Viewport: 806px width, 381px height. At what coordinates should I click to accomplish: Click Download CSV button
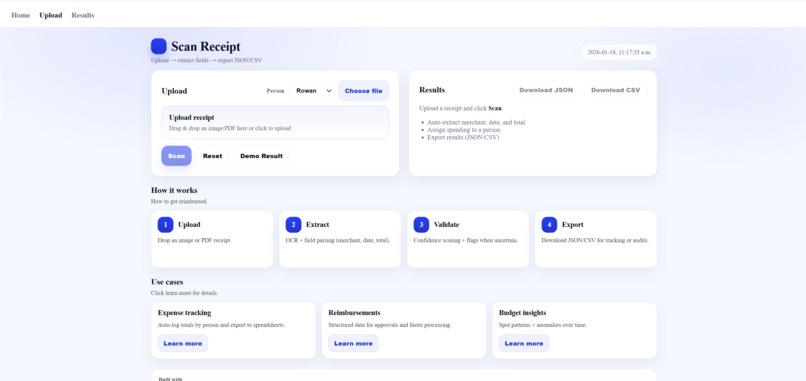[x=615, y=90]
